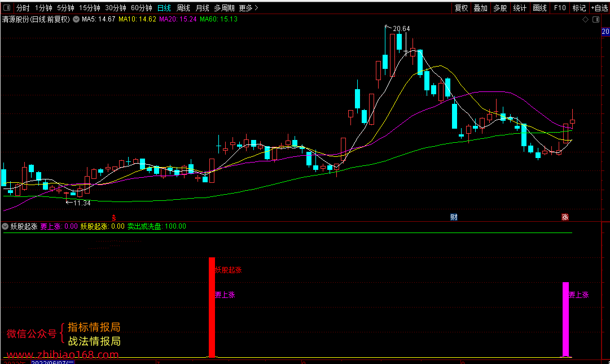The image size is (610, 364).
Task: Click the 标记 mark button
Action: coord(579,8)
